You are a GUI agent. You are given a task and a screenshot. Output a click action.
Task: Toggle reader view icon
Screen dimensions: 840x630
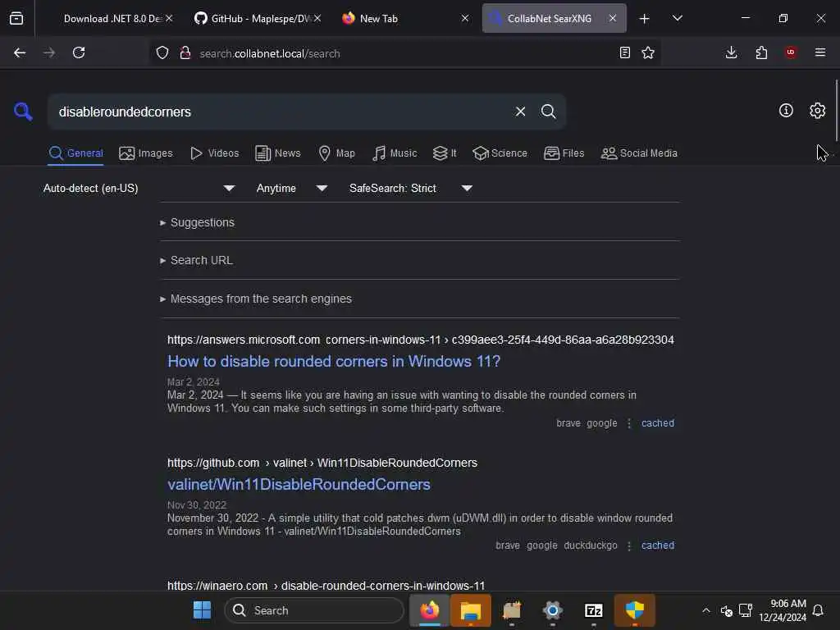[x=624, y=52]
